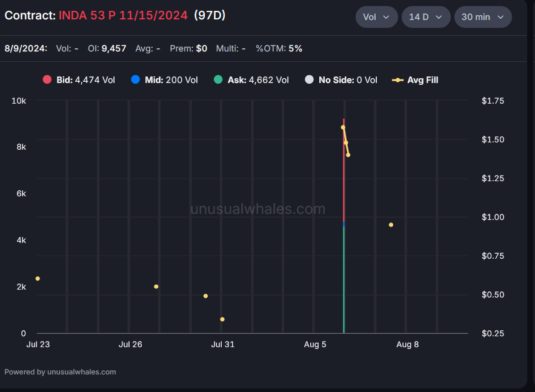Open the 14 D range dropdown
The height and width of the screenshot is (392, 535).
pyautogui.click(x=426, y=17)
